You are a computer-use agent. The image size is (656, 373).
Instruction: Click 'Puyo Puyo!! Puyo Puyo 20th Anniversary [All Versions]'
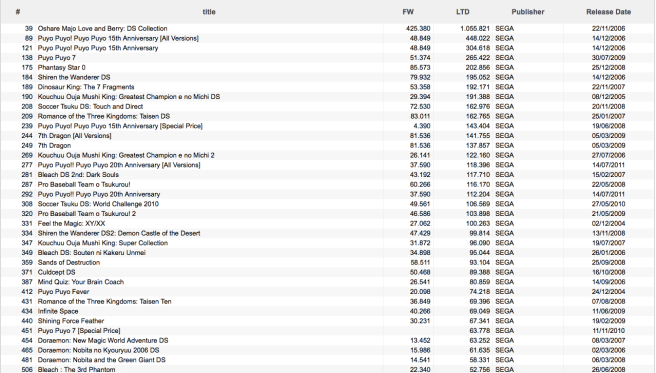pyautogui.click(x=119, y=165)
